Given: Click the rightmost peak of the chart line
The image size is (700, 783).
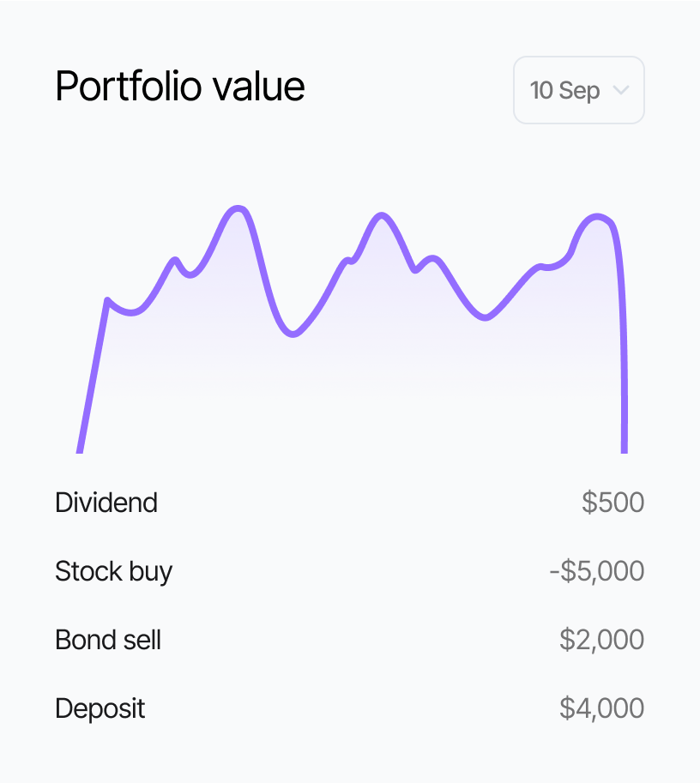Looking at the screenshot, I should [x=598, y=217].
